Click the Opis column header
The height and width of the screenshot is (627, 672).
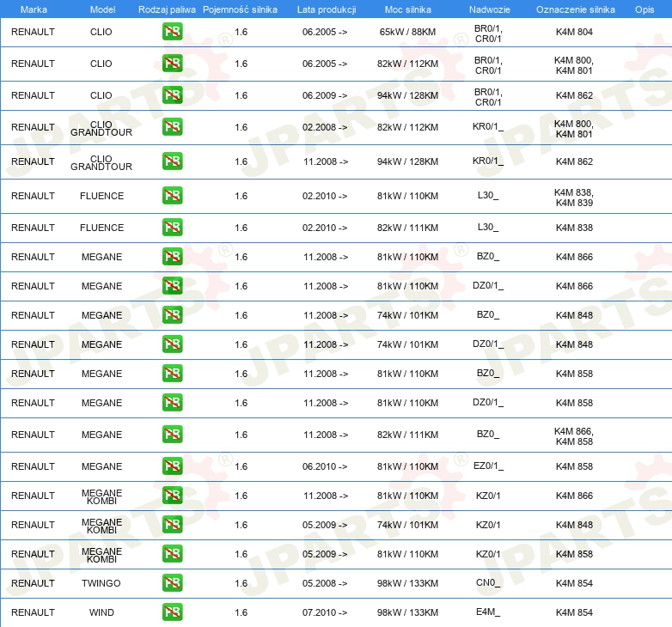tap(644, 9)
